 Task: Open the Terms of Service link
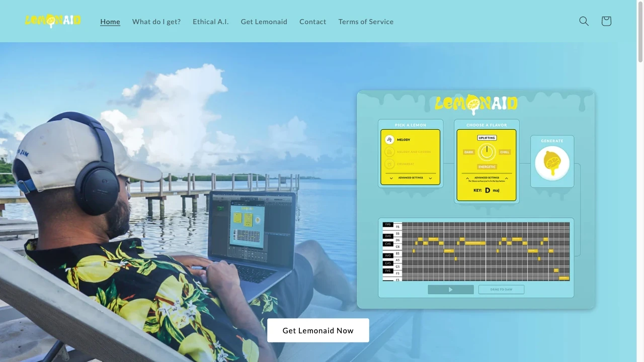(366, 22)
